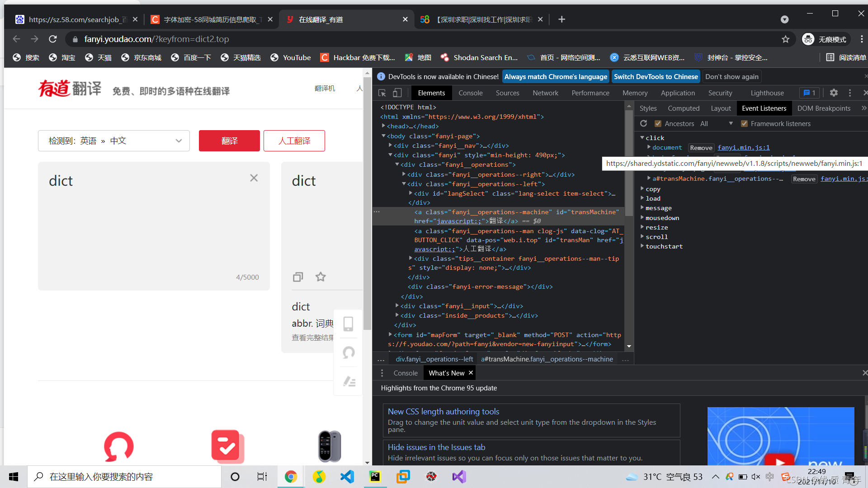Open the Windows Start menu
This screenshot has height=488, width=868.
coord(14,477)
